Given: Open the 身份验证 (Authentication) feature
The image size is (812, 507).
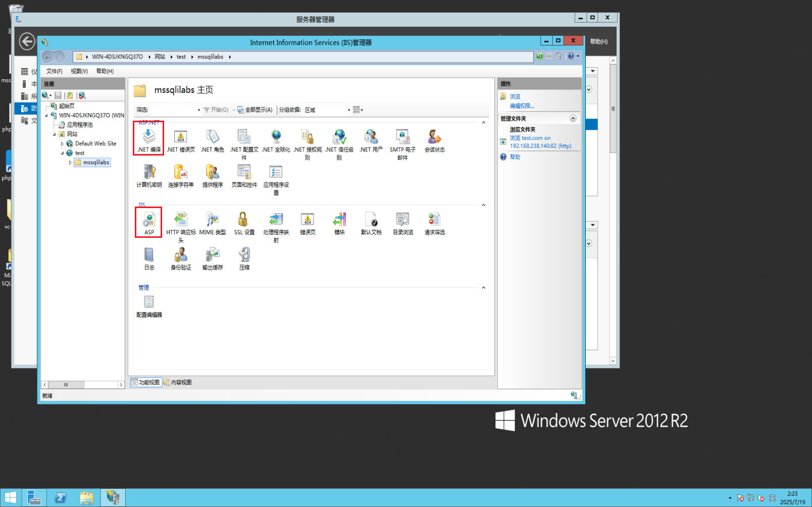Looking at the screenshot, I should (x=180, y=258).
